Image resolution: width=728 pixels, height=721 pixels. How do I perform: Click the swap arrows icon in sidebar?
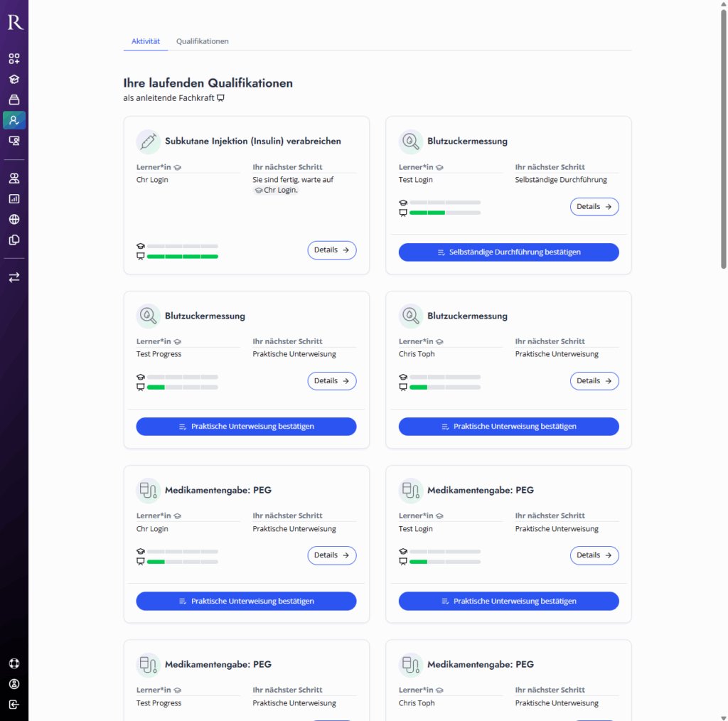click(14, 277)
